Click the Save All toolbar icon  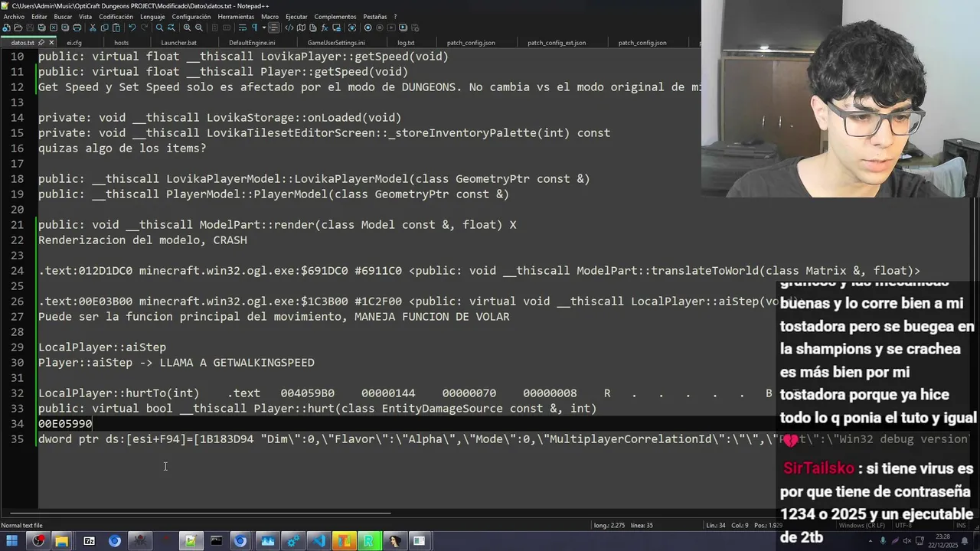tap(42, 28)
